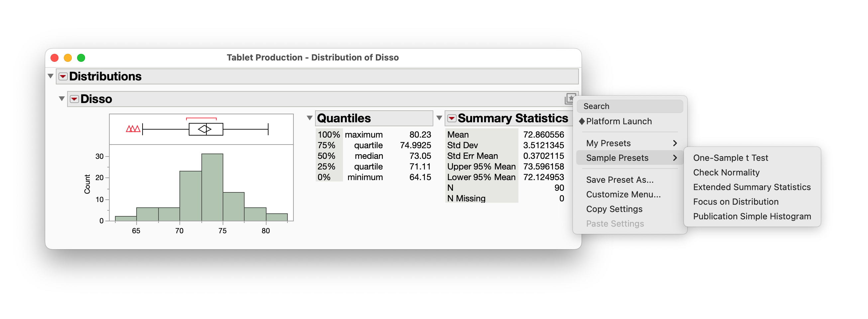Select the tallest histogram bar
The height and width of the screenshot is (319, 868).
point(212,187)
